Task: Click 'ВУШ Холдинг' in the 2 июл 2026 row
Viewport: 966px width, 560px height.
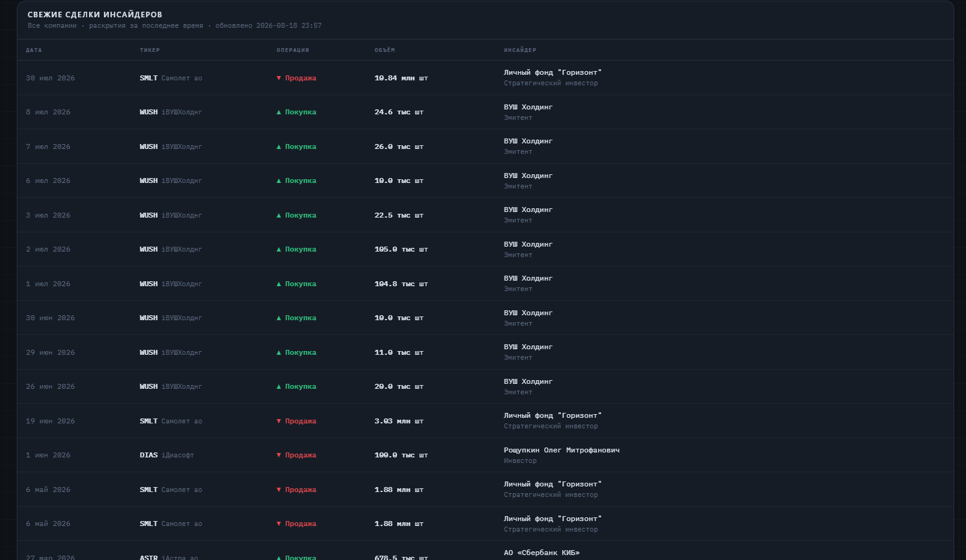Action: 528,244
